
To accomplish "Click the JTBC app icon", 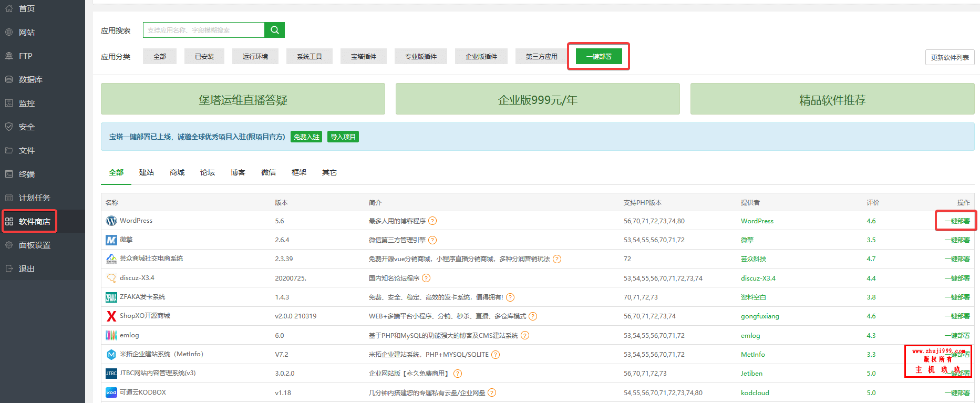I will click(x=111, y=374).
